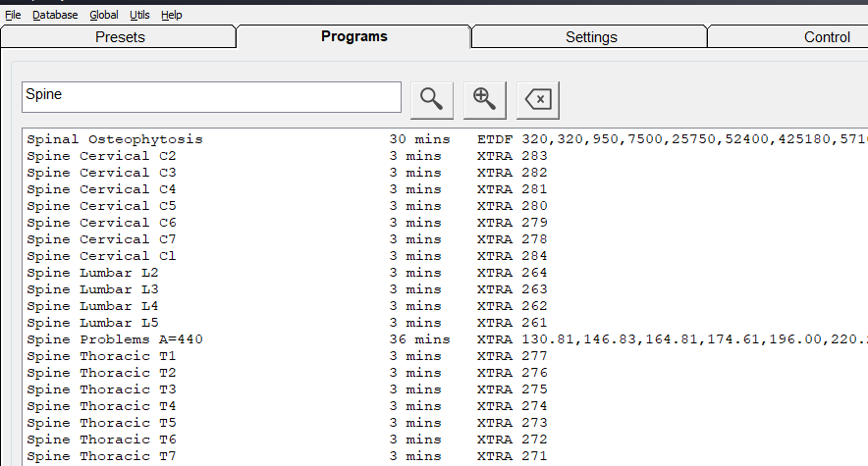Click the magnifying glass search button
Image resolution: width=868 pixels, height=466 pixels.
click(432, 100)
